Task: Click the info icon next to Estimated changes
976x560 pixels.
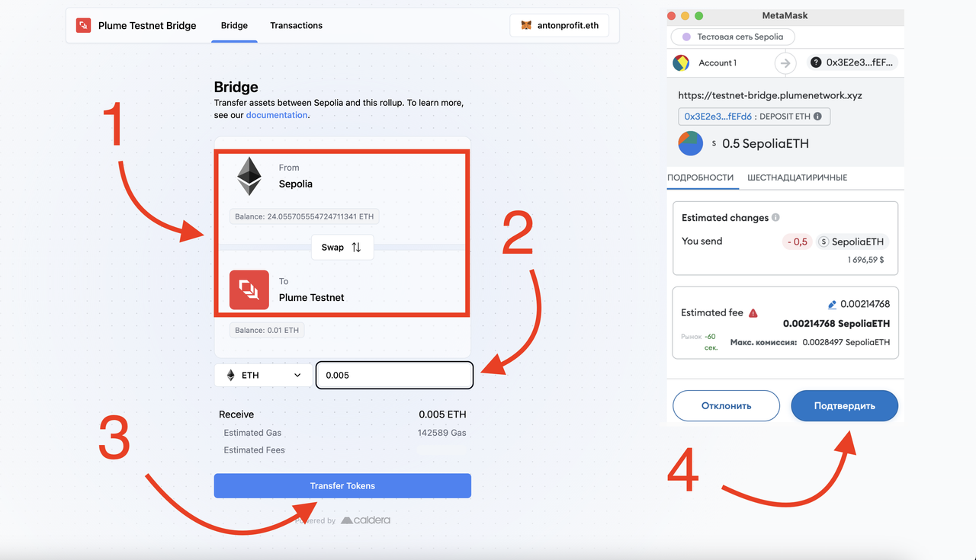Action: [x=775, y=217]
